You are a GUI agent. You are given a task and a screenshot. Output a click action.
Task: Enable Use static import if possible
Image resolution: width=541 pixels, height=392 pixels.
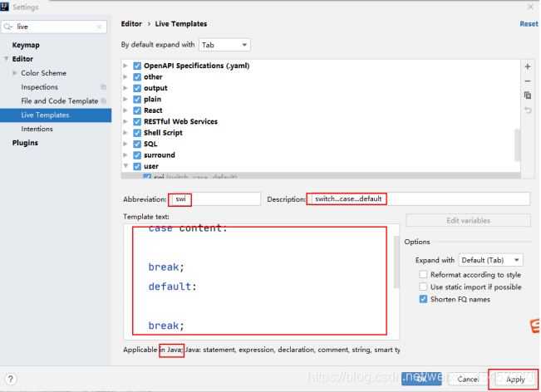click(423, 287)
